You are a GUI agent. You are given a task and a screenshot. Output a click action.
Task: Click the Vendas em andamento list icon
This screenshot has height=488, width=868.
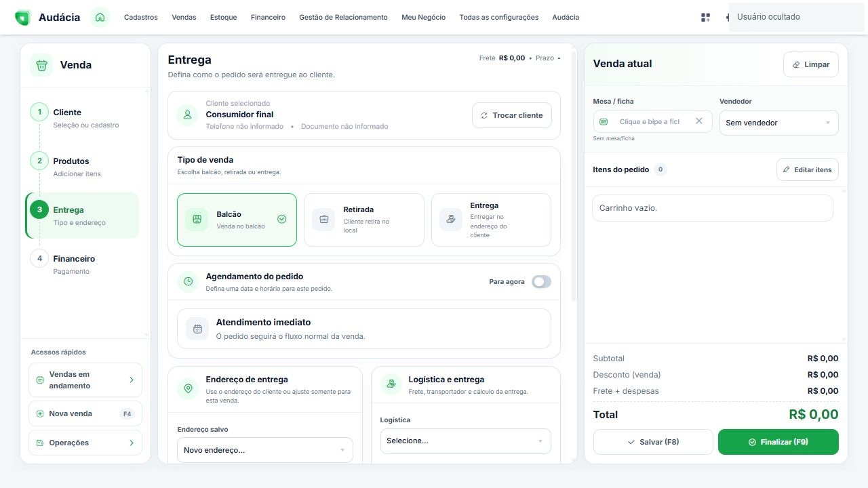(40, 380)
